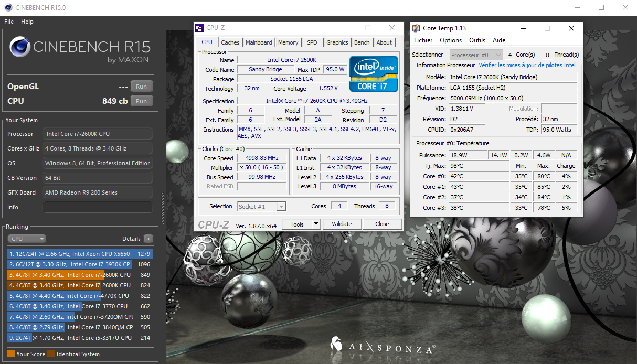Viewport: 637px width, 364px height.
Task: Switch to the SPD tab in CPU-Z
Action: click(x=312, y=42)
